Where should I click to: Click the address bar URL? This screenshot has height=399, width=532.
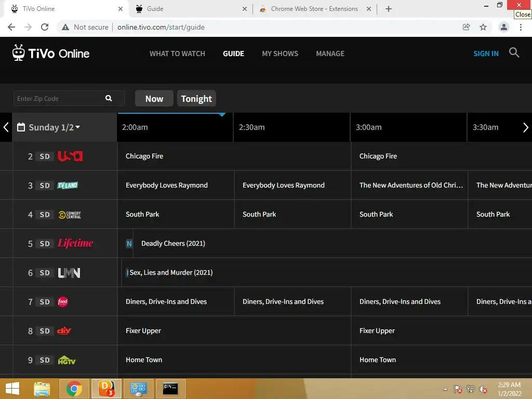[161, 27]
